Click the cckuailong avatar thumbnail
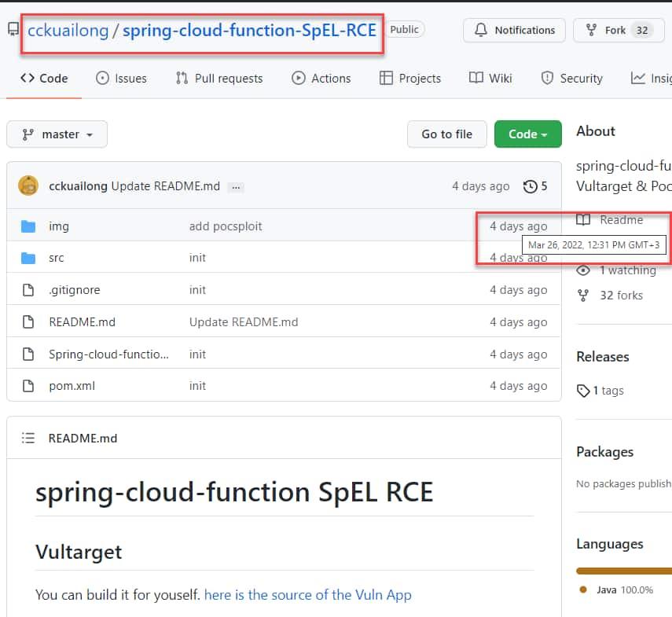The width and height of the screenshot is (672, 617). (x=28, y=186)
